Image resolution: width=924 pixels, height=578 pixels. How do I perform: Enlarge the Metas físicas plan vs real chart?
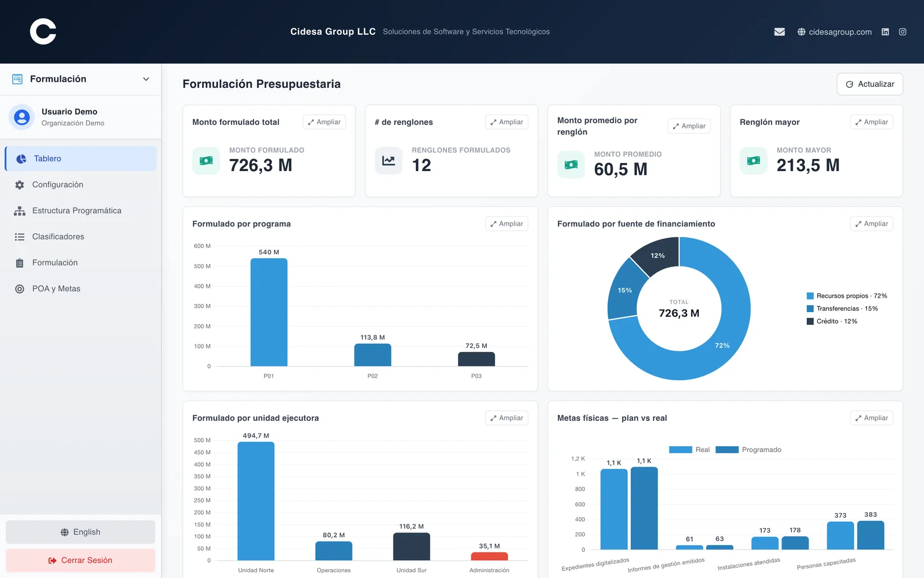871,418
